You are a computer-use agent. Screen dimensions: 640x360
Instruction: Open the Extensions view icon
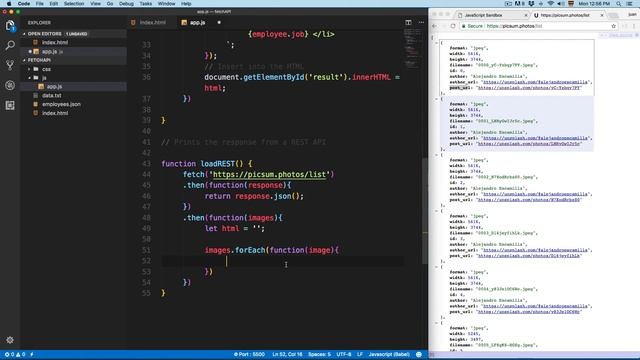(10, 105)
